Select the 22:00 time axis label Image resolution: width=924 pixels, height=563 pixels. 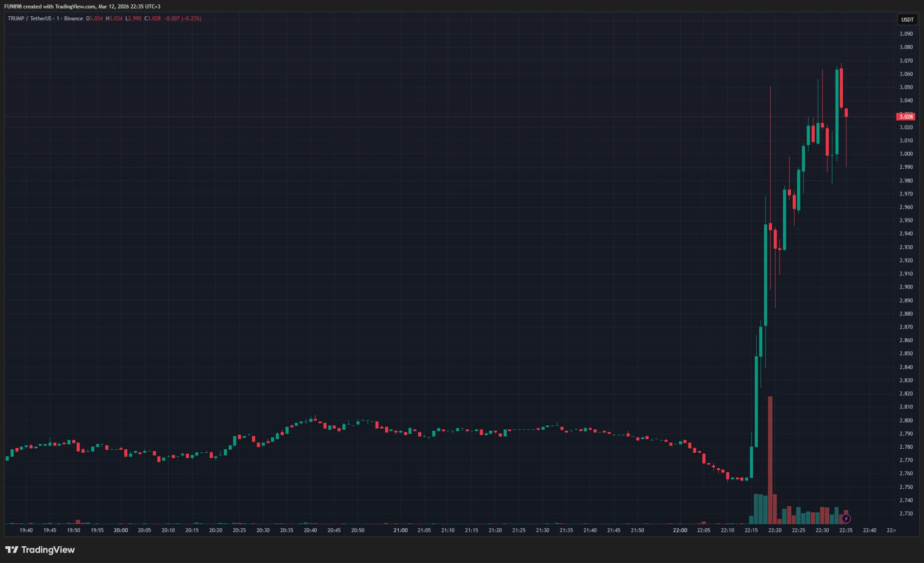pos(680,530)
